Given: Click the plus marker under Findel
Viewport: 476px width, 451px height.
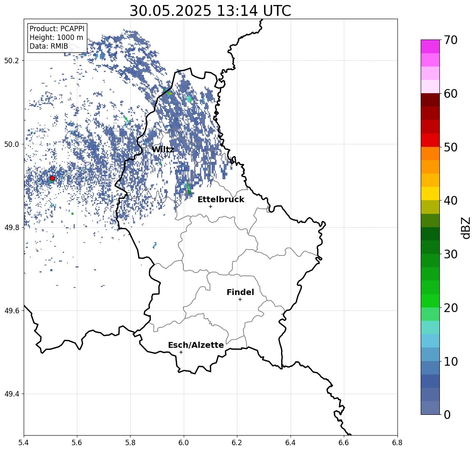Looking at the screenshot, I should [240, 300].
